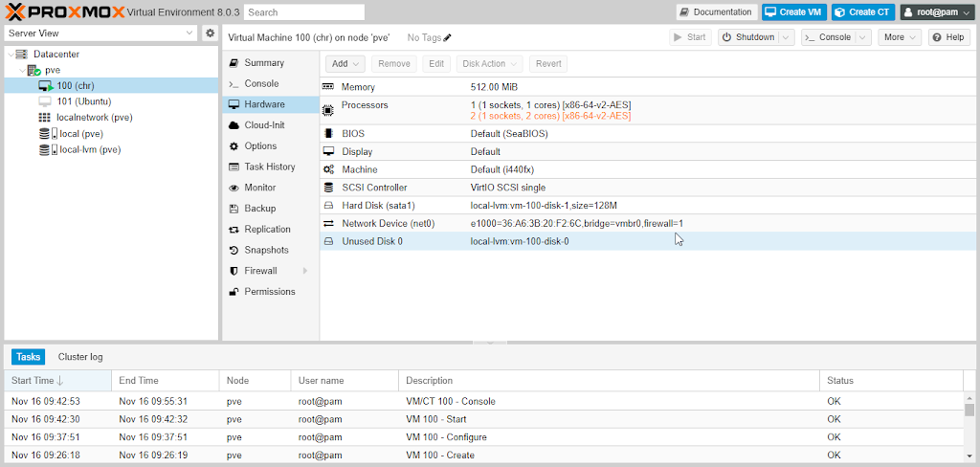Image resolution: width=980 pixels, height=467 pixels.
Task: Click the Datacenter server icon
Action: pyautogui.click(x=22, y=55)
